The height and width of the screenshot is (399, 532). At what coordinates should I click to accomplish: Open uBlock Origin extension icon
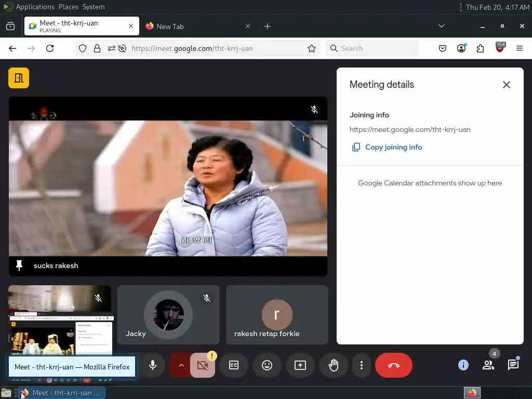[500, 48]
